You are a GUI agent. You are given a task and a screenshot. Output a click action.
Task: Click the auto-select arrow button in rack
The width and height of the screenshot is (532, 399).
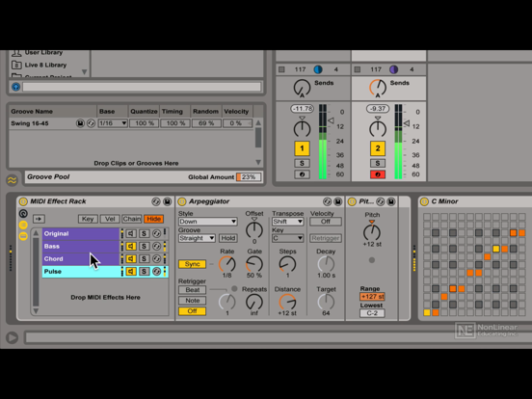39,219
